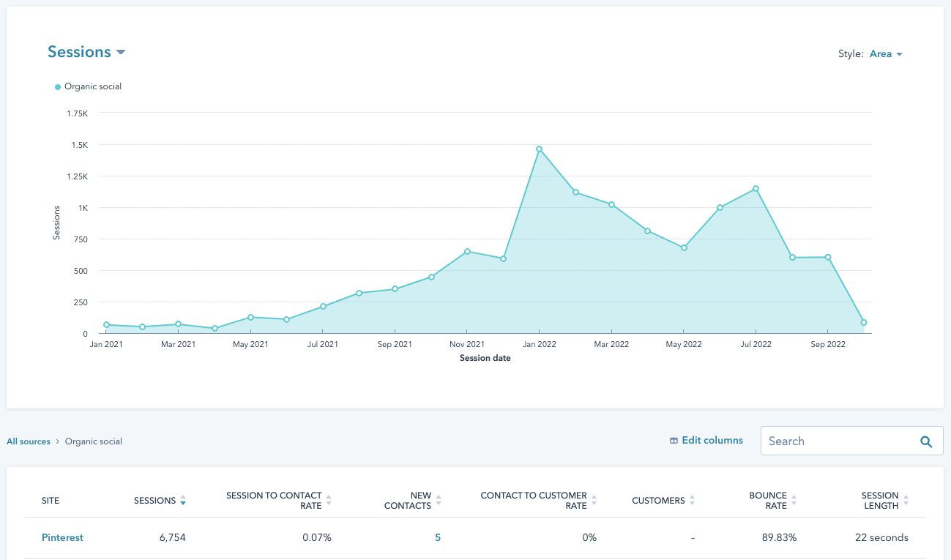Screen dimensions: 951x560
Task: Sort by Customers column
Action: [663, 501]
